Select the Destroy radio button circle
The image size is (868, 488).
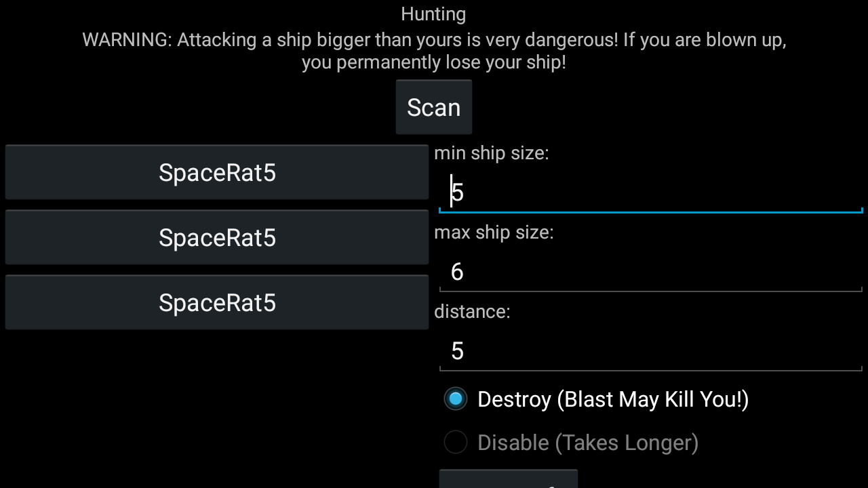456,399
